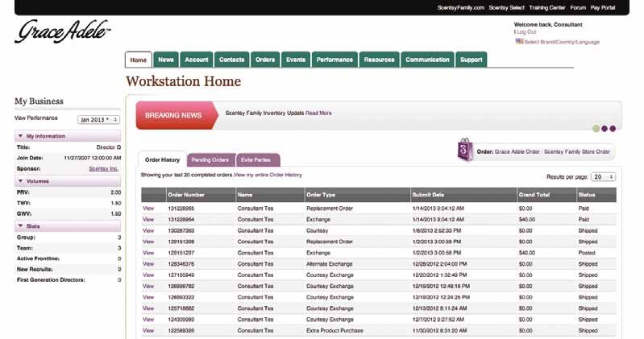Open the Orders tab
The width and height of the screenshot is (644, 339).
[x=265, y=60]
